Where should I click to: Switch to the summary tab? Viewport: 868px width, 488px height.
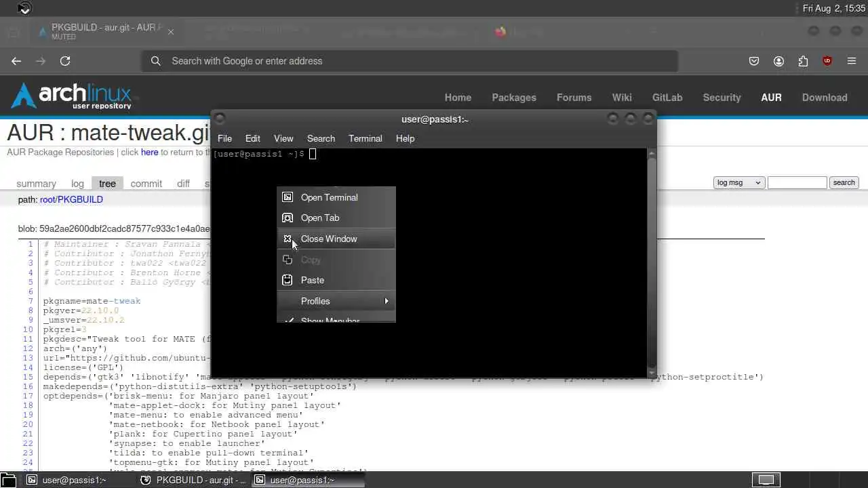[x=36, y=184]
